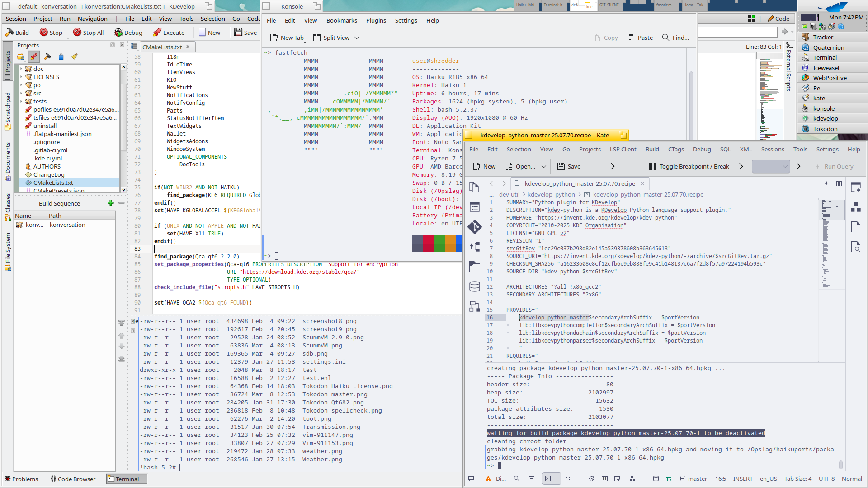Click Save in Kate toolbar

coord(569,166)
